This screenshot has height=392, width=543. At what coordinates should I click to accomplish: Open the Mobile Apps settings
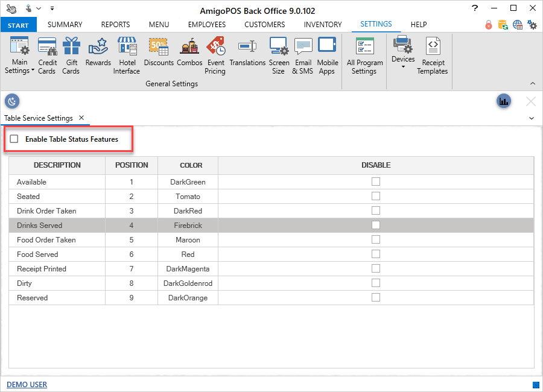(327, 55)
